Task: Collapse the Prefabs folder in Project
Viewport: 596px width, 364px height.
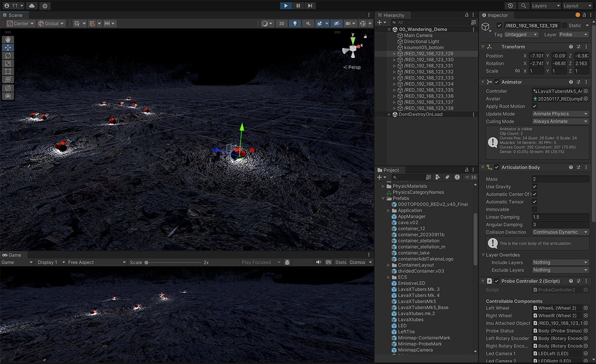Action: (x=383, y=198)
